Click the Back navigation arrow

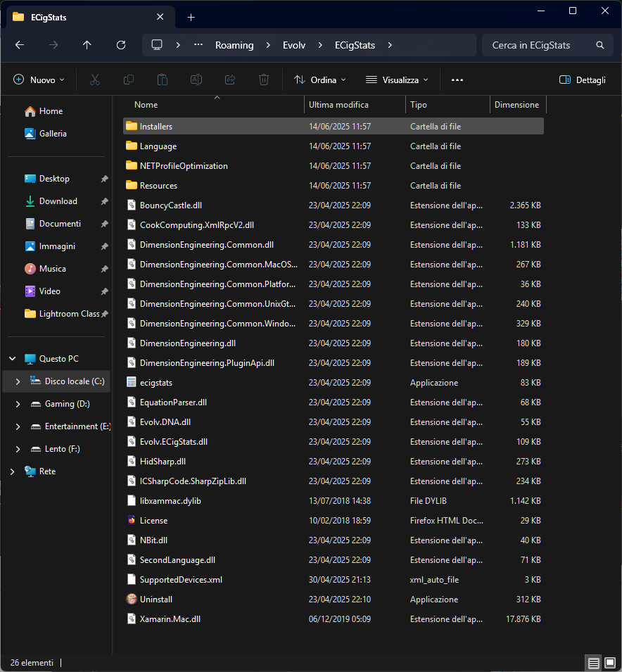click(x=20, y=45)
